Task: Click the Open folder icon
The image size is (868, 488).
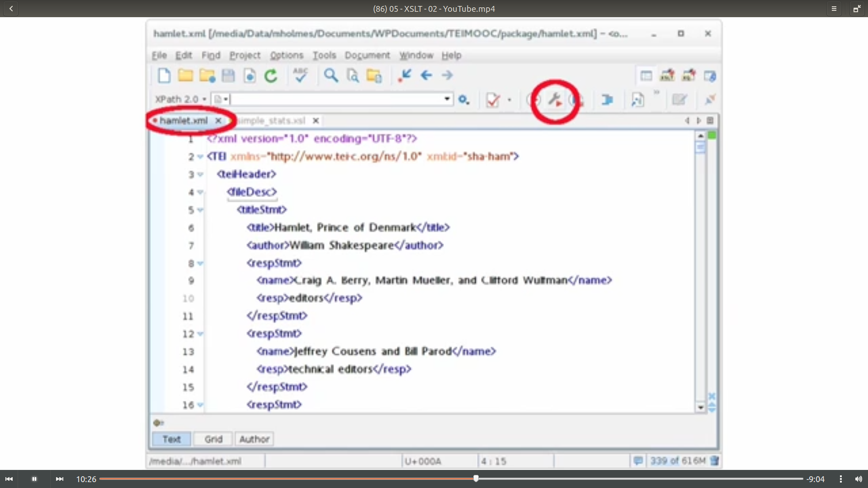Action: [x=185, y=75]
